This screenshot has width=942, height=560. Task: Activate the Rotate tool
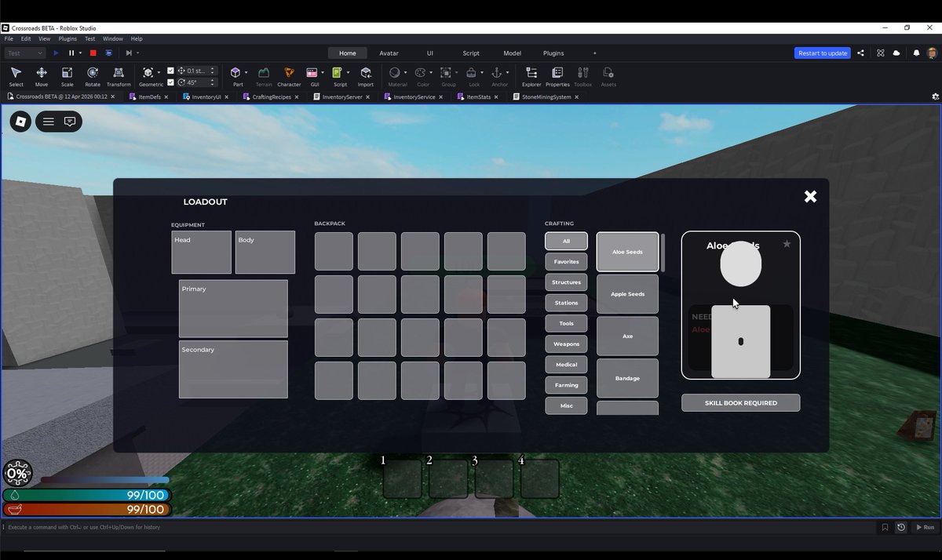point(93,76)
